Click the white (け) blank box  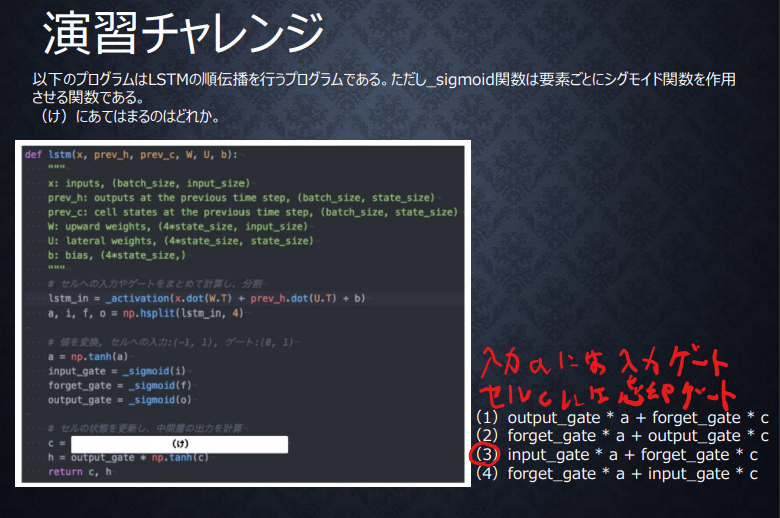[180, 443]
